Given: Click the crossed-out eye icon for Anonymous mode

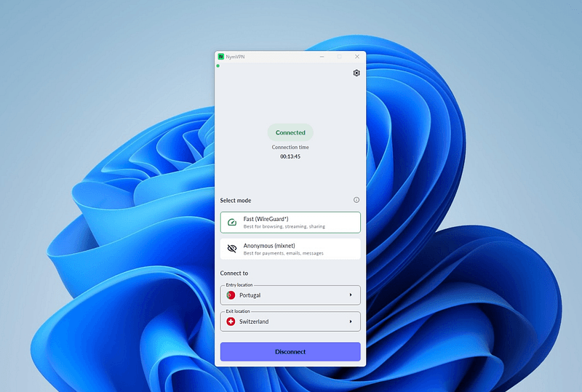Looking at the screenshot, I should [232, 249].
